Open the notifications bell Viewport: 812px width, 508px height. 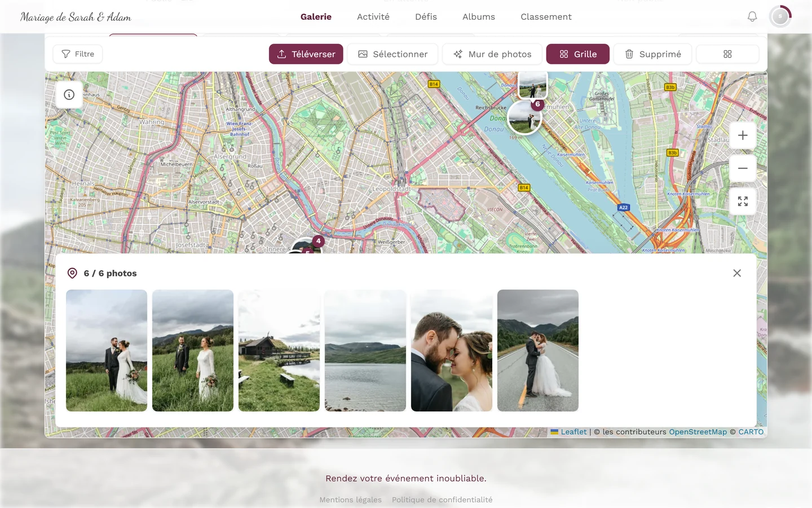[752, 17]
